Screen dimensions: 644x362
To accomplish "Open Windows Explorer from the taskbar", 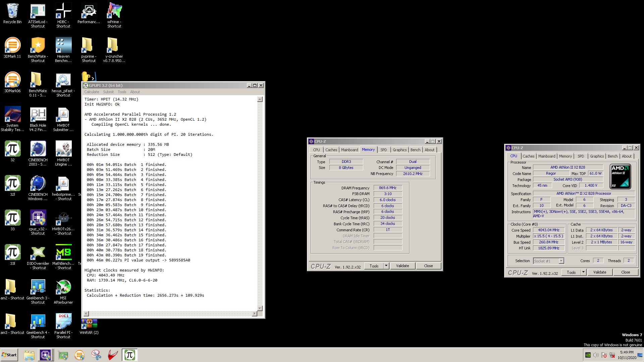I will pos(29,355).
